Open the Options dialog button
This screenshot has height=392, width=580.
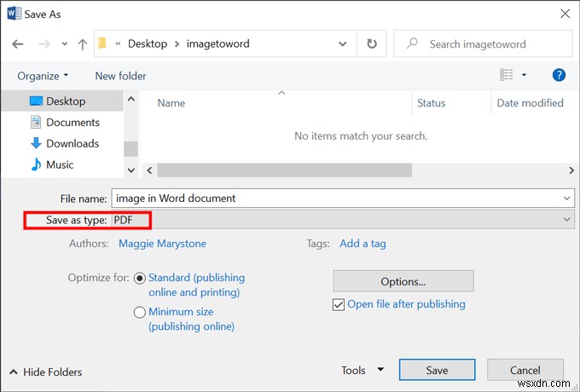[x=403, y=281]
